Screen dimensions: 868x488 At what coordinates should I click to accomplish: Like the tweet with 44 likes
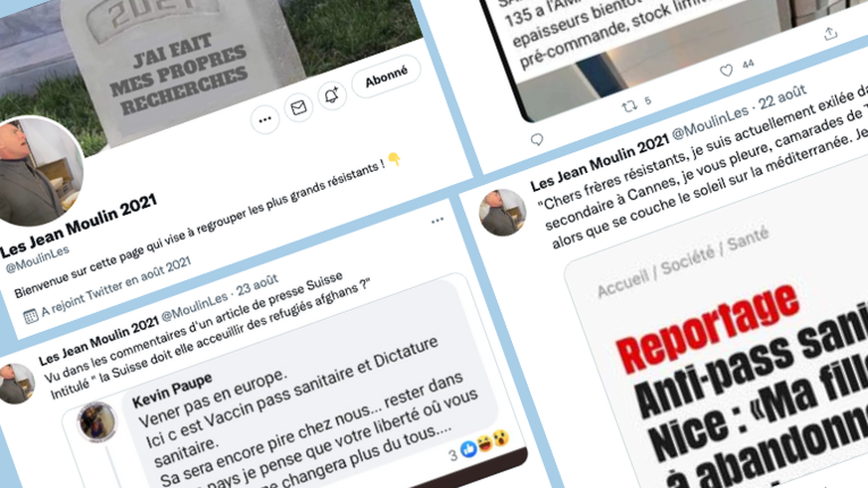pos(726,71)
